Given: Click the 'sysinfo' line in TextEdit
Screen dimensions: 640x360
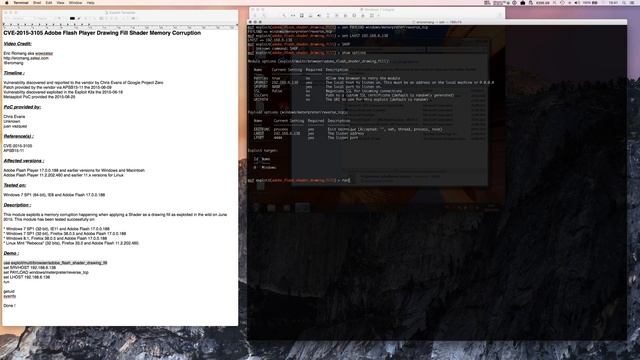Looking at the screenshot, I should tap(10, 296).
